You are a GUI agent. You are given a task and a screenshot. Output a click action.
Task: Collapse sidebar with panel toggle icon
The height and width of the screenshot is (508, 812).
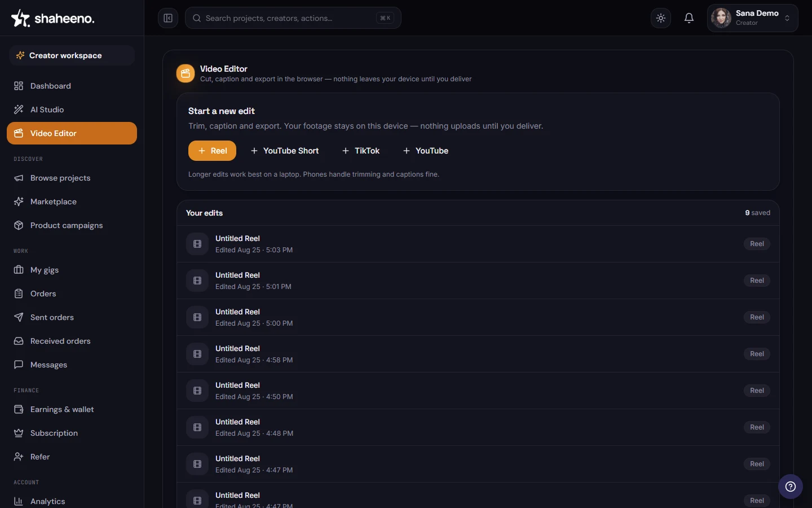coord(168,18)
